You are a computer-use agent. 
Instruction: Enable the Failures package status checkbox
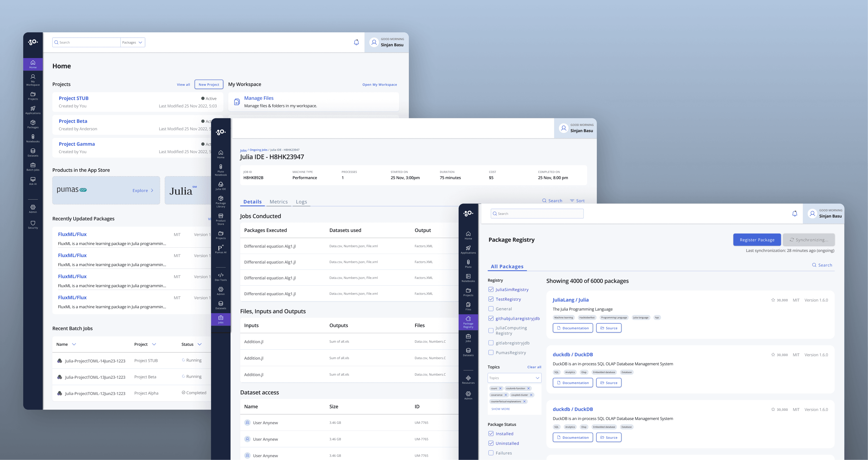[x=491, y=453]
